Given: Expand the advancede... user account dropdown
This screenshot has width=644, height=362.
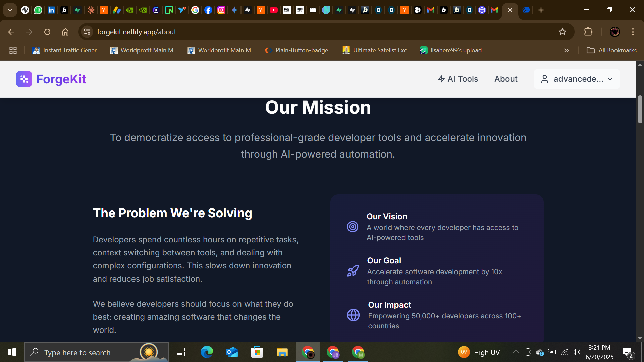Looking at the screenshot, I should pos(577,79).
